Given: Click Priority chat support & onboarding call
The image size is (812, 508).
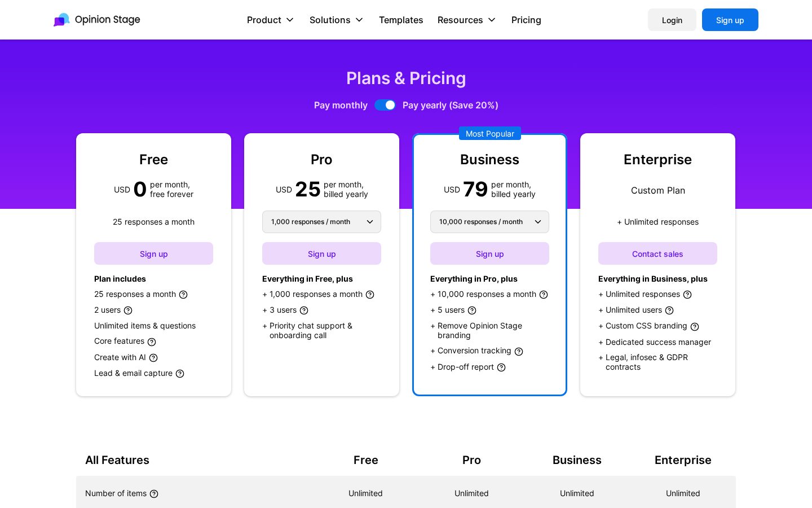Looking at the screenshot, I should [x=311, y=331].
